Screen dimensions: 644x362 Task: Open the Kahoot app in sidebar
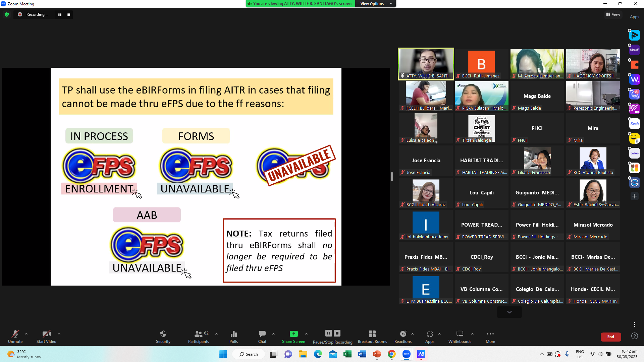coord(634,50)
